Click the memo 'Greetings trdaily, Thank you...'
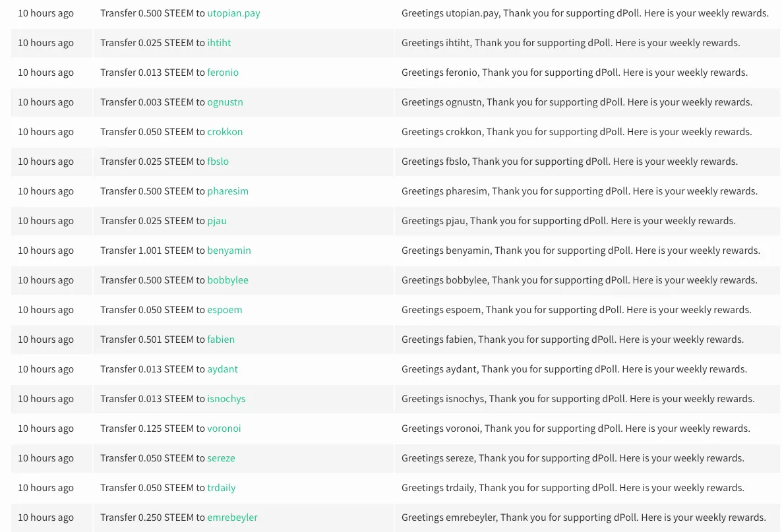Viewport: 782px width, 532px height. (x=573, y=488)
